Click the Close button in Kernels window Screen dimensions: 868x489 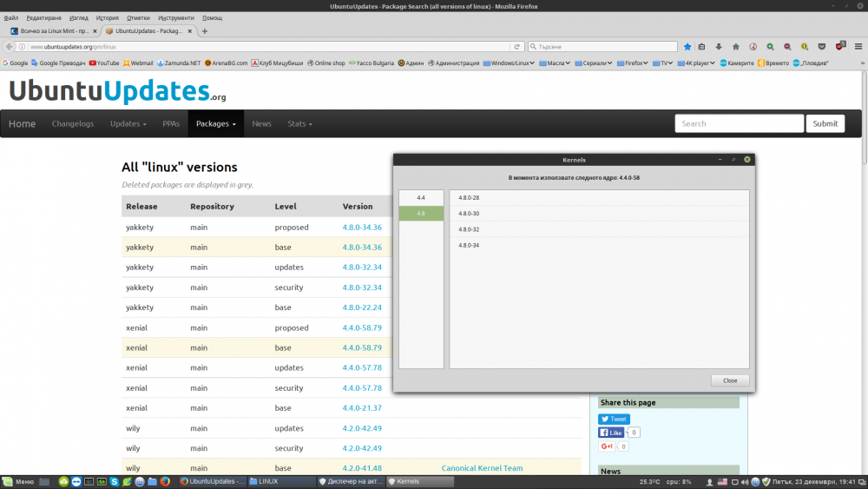[x=730, y=380]
